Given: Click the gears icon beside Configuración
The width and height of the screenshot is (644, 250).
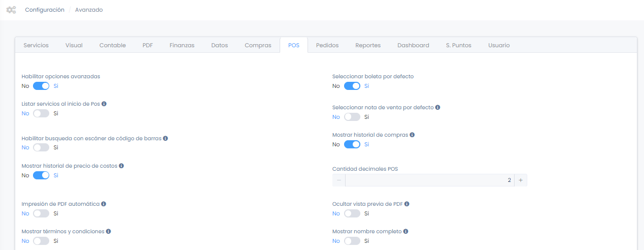Looking at the screenshot, I should [11, 10].
